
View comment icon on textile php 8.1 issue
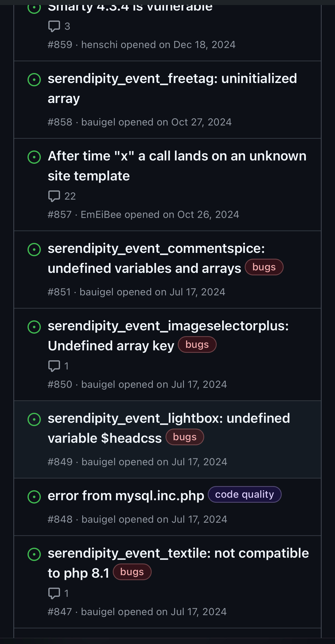pos(54,593)
